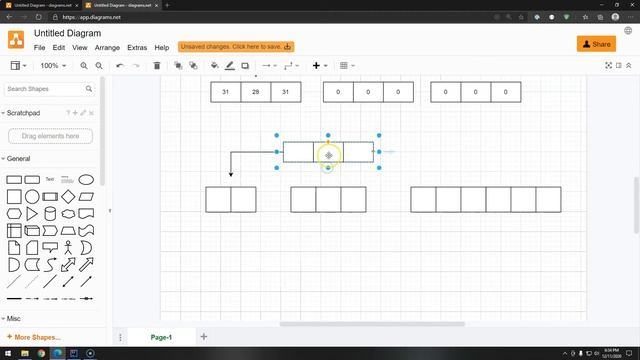
Task: Open the Chrome icon in taskbar
Action: click(41, 353)
